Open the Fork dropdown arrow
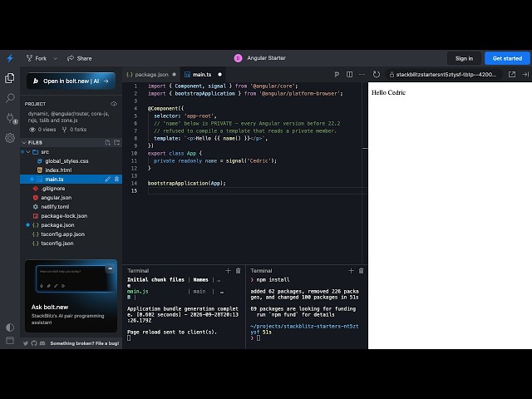Screen dimensions: 532x399 (56, 58)
